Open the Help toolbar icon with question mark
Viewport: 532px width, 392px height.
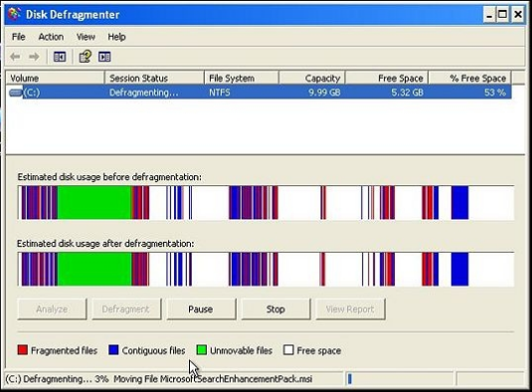coord(86,57)
